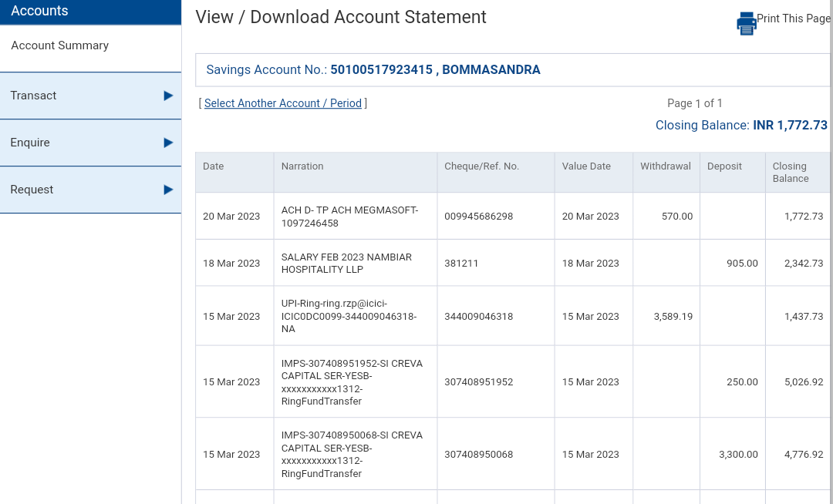
Task: Click the printer icon
Action: tap(746, 24)
